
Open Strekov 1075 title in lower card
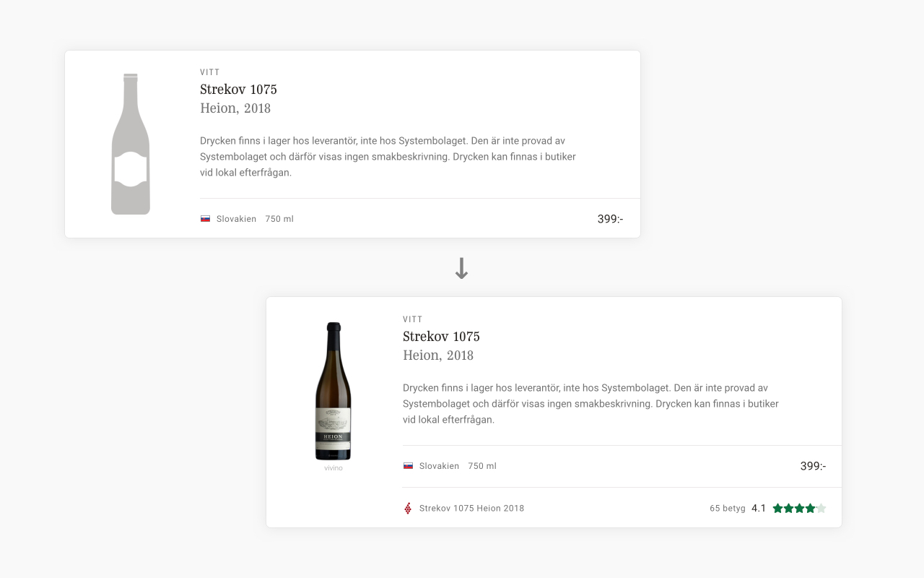[441, 337]
